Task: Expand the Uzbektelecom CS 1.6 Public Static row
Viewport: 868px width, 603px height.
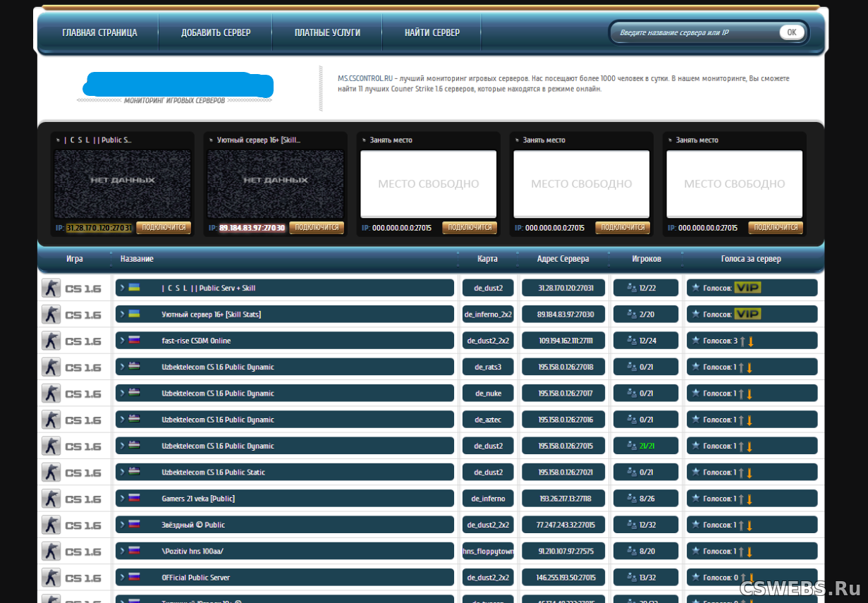Action: [x=122, y=472]
